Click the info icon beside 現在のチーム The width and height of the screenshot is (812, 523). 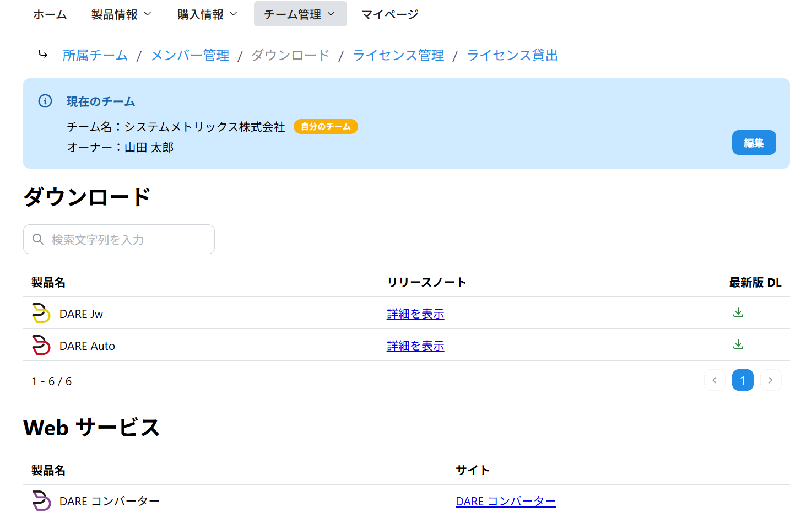pyautogui.click(x=45, y=101)
